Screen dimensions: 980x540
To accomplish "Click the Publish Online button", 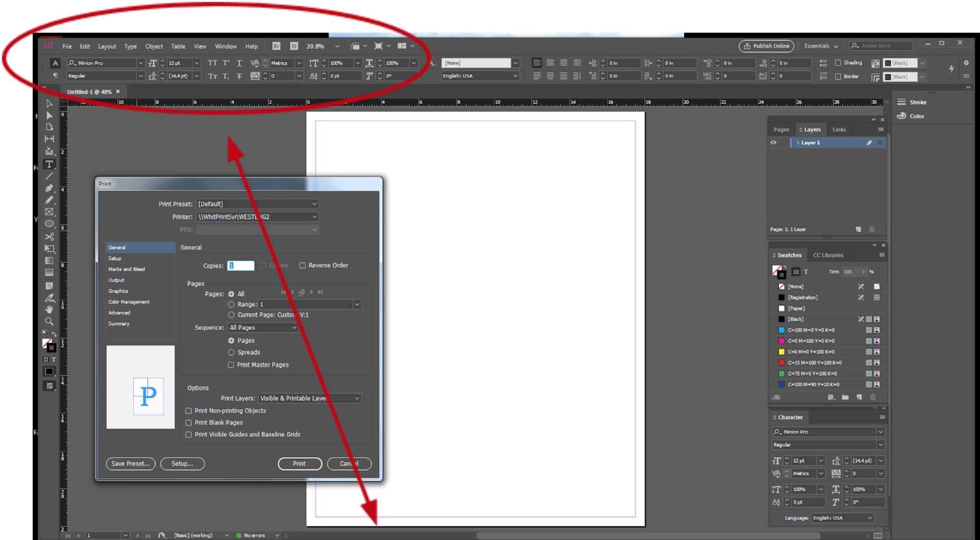I will 766,46.
